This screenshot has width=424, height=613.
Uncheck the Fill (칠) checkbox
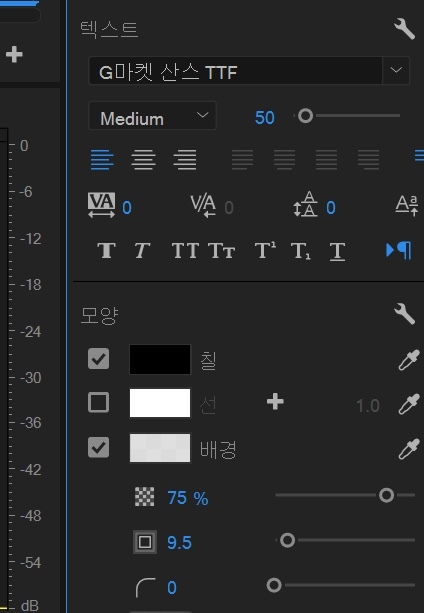98,358
